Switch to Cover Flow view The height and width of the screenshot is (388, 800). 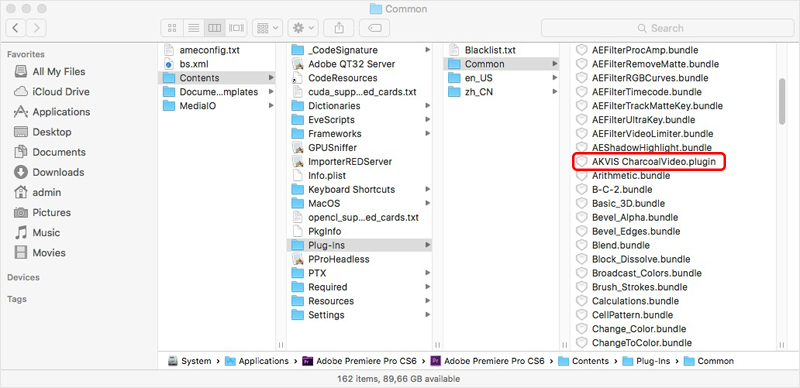tap(236, 28)
